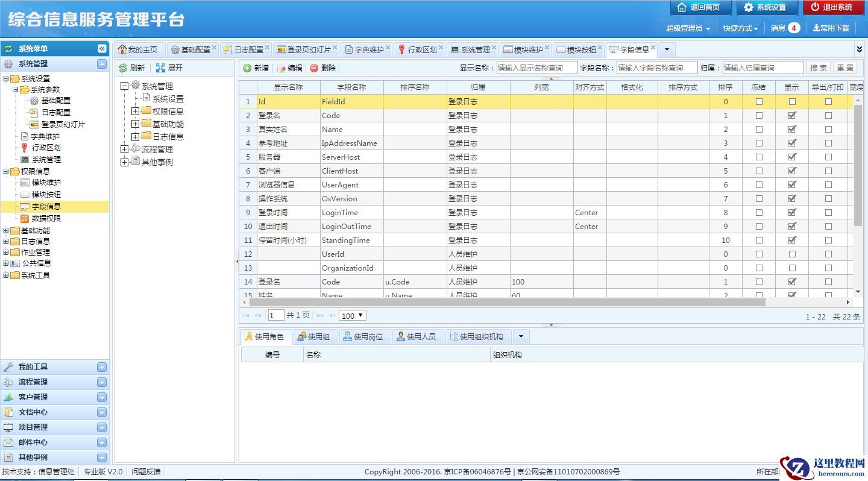Expand the 权限信息 node in middle tree
Viewport: 868px width, 481px height.
(x=135, y=112)
